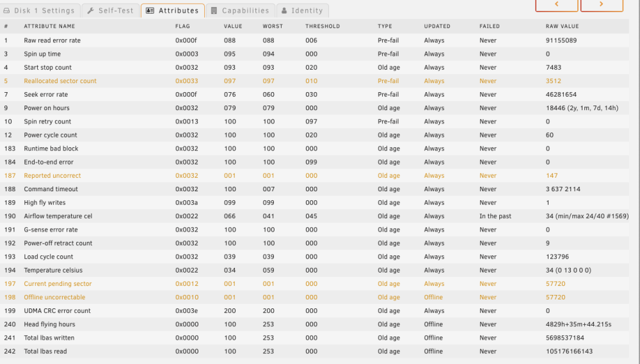Switch to the Self-Test tab

(x=111, y=11)
